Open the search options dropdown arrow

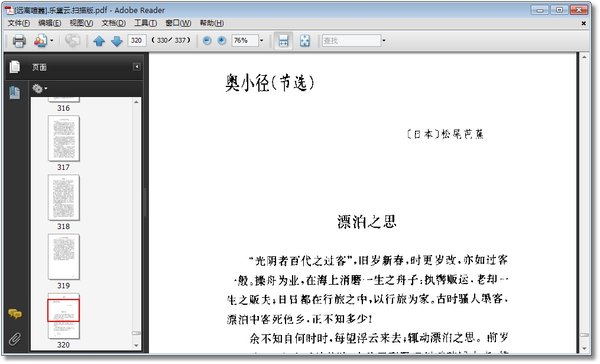click(384, 40)
